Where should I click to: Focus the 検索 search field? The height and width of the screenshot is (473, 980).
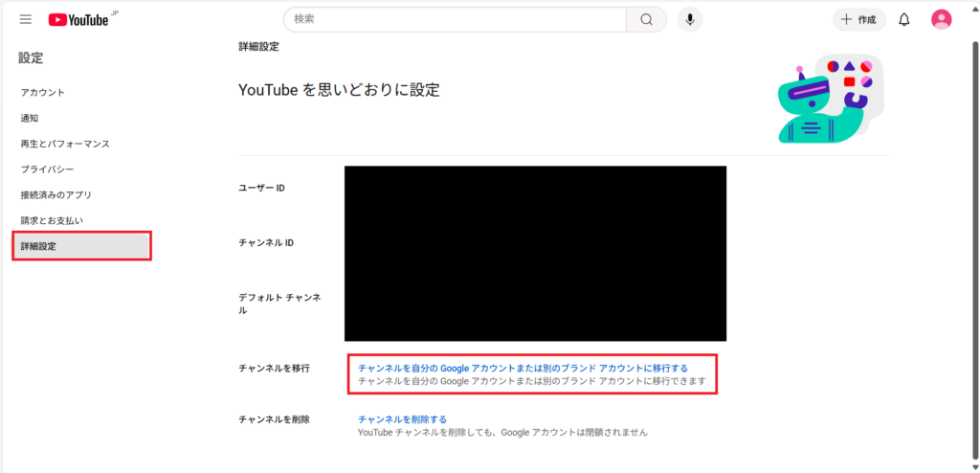(x=455, y=19)
